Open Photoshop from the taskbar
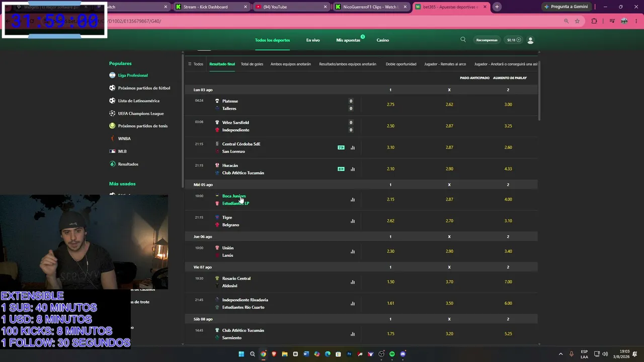Screen dimensions: 644x362 pyautogui.click(x=349, y=354)
